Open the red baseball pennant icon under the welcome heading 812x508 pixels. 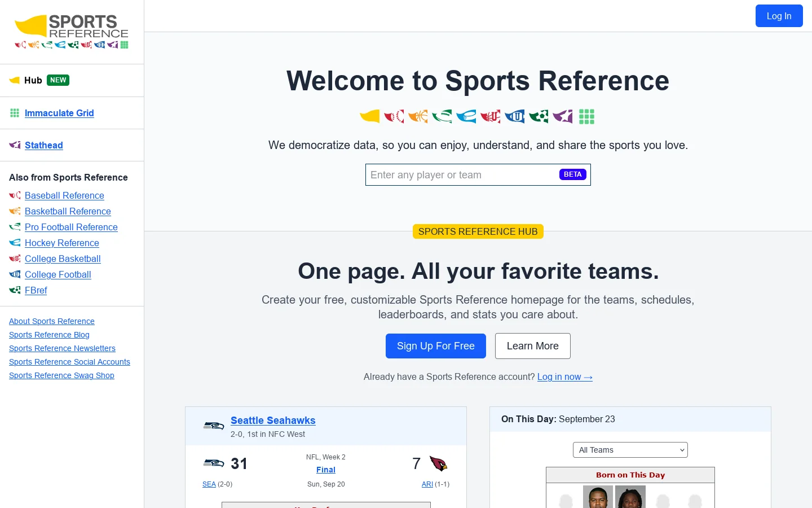coord(394,116)
